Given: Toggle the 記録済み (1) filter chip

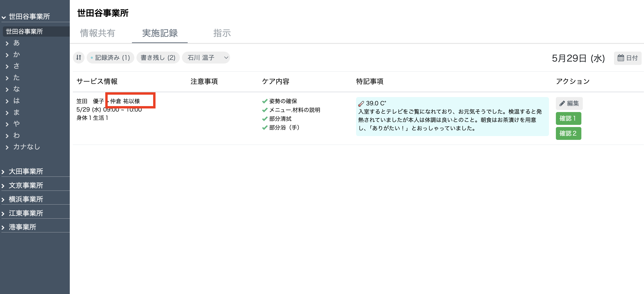Looking at the screenshot, I should click(x=110, y=58).
